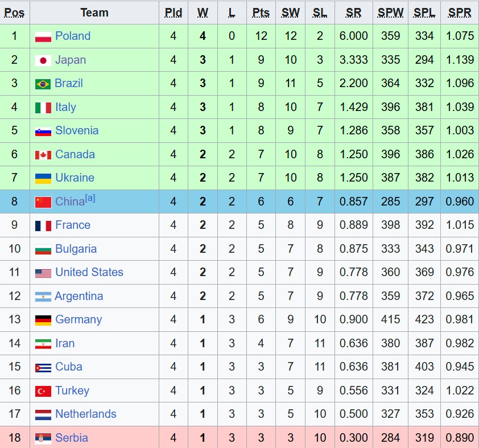Click the Turkey flag icon
The height and width of the screenshot is (448, 479).
tap(43, 391)
